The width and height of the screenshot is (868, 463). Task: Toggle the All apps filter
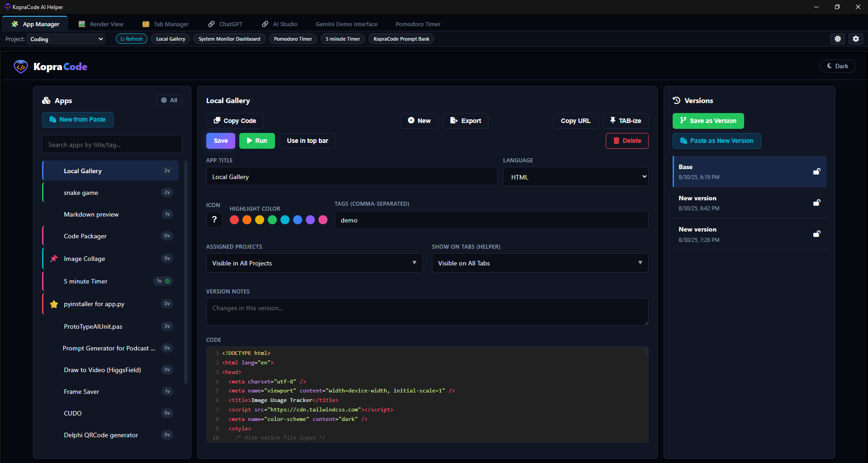tap(169, 100)
